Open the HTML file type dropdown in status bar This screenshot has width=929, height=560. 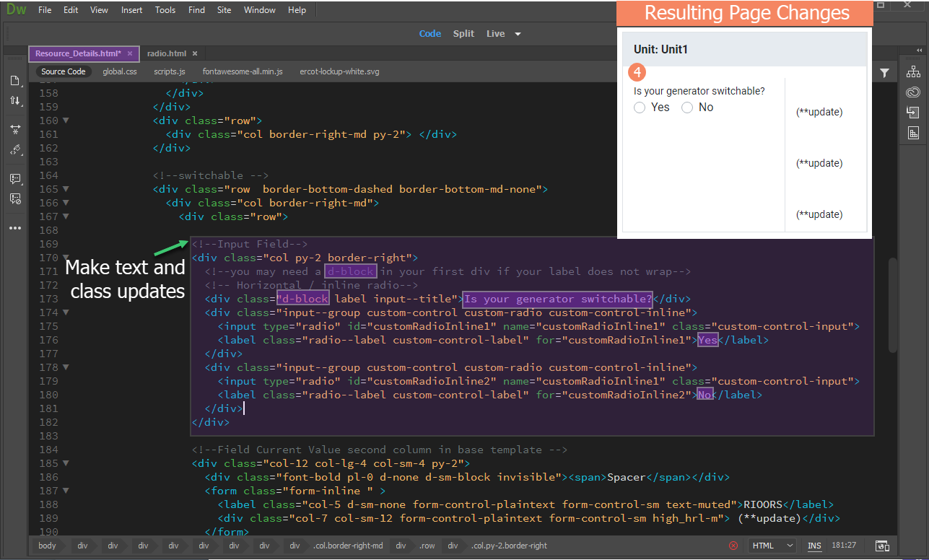point(771,546)
